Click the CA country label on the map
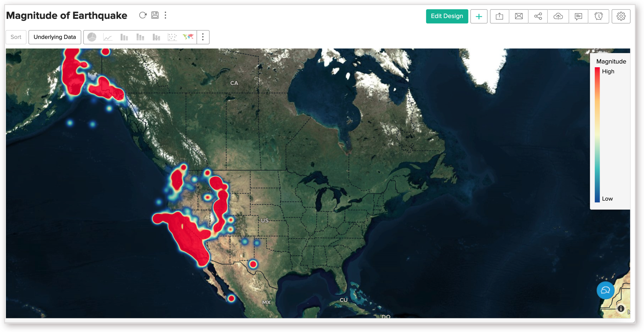Viewport: 644px width, 332px height. (x=234, y=83)
